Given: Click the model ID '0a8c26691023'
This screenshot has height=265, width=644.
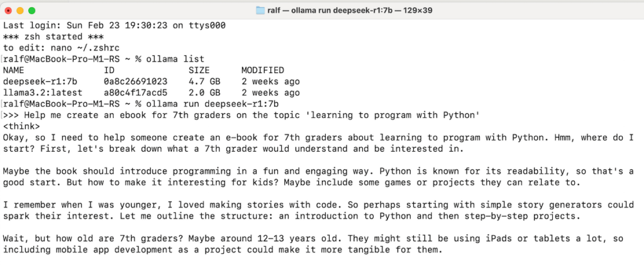Looking at the screenshot, I should click(x=135, y=81).
